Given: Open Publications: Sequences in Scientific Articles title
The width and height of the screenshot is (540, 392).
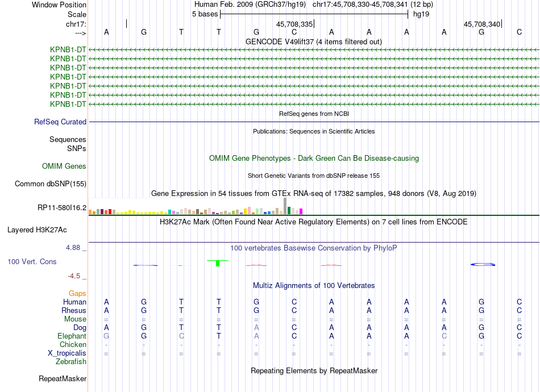Looking at the screenshot, I should (314, 131).
